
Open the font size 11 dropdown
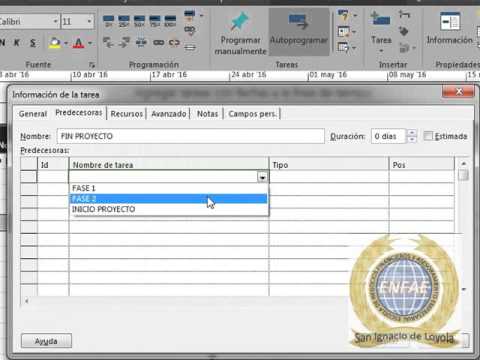point(89,22)
